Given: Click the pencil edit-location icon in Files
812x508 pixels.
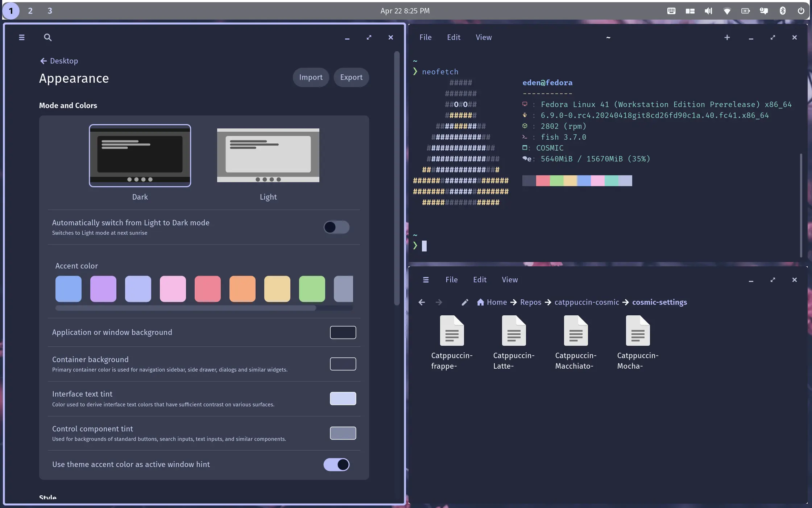Looking at the screenshot, I should [x=465, y=302].
